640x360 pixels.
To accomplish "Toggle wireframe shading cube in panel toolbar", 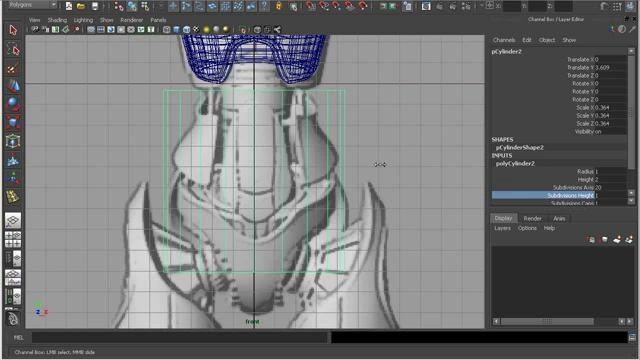I will coord(167,29).
